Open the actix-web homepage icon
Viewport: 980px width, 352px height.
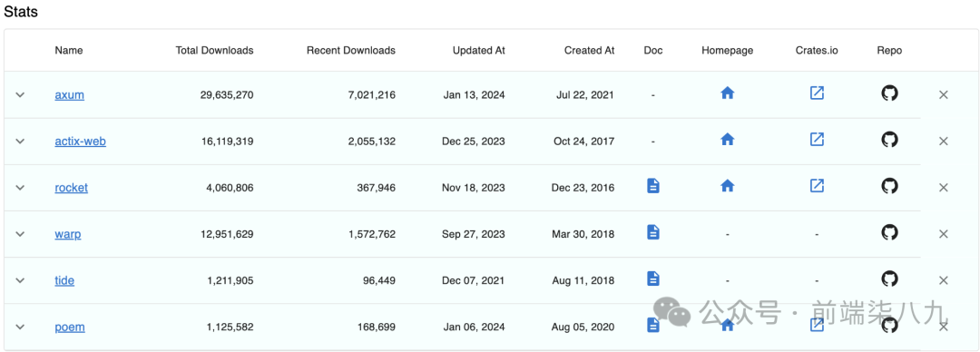[727, 140]
